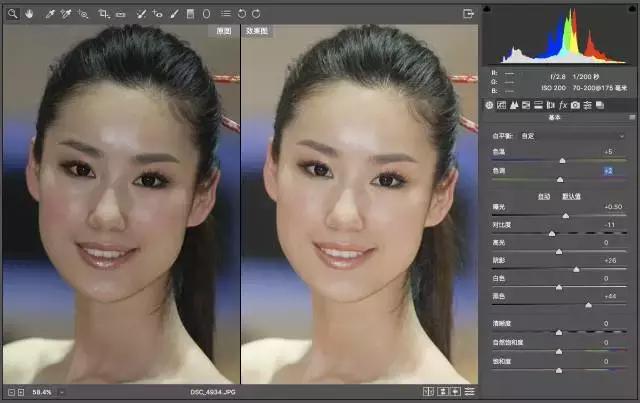Open the fx Effects panel tab
This screenshot has height=403, width=640.
click(563, 105)
